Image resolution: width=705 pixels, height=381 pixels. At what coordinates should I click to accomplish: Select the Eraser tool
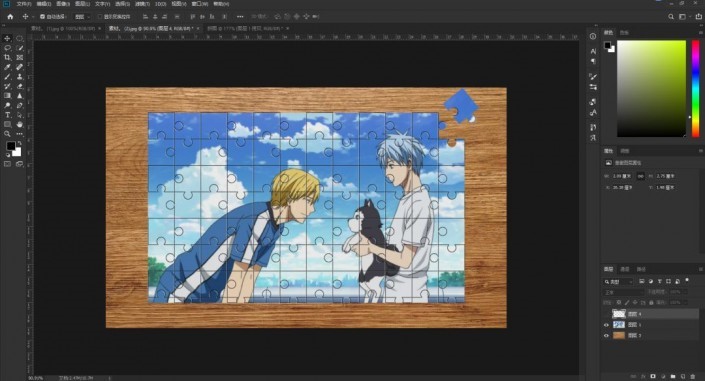(19, 86)
